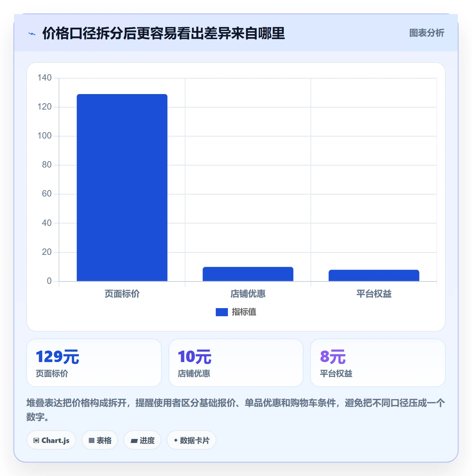This screenshot has height=476, width=472.
Task: Select the 129元 页面标价 card
Action: (94, 363)
